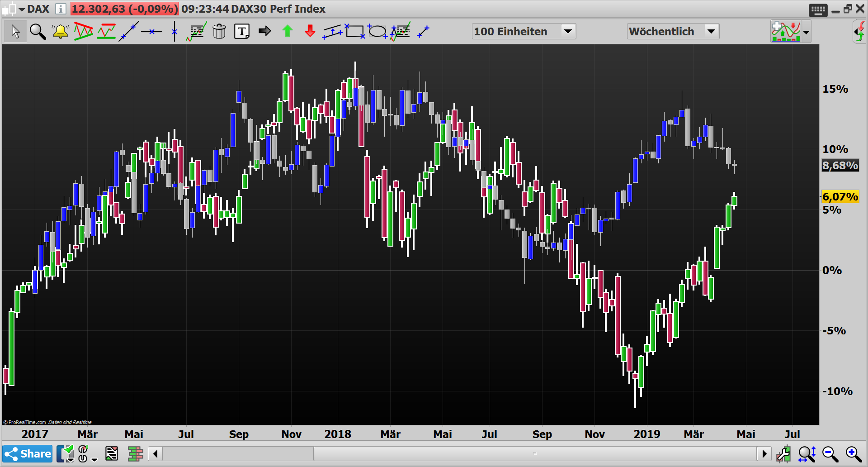This screenshot has width=868, height=467.
Task: Select the trend line drawing tool
Action: pos(128,31)
